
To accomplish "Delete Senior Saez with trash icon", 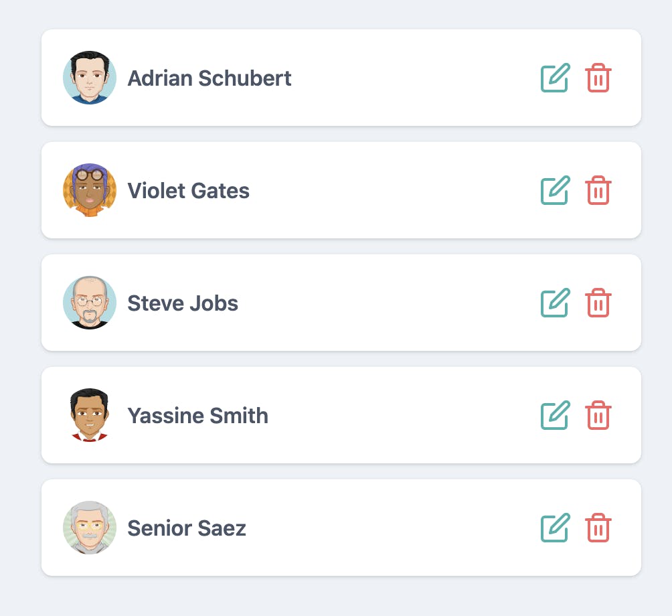I will (x=598, y=528).
